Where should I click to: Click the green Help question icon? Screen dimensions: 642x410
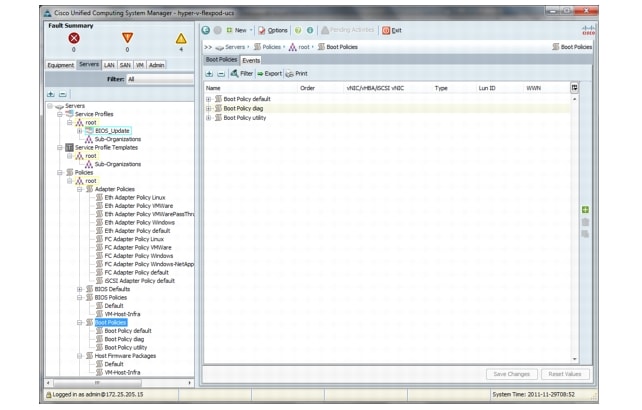click(298, 30)
